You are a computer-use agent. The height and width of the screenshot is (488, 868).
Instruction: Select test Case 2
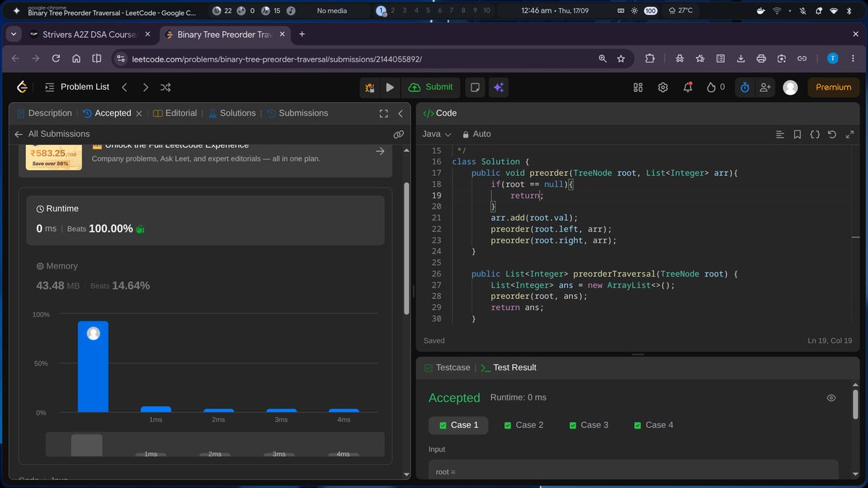(524, 425)
